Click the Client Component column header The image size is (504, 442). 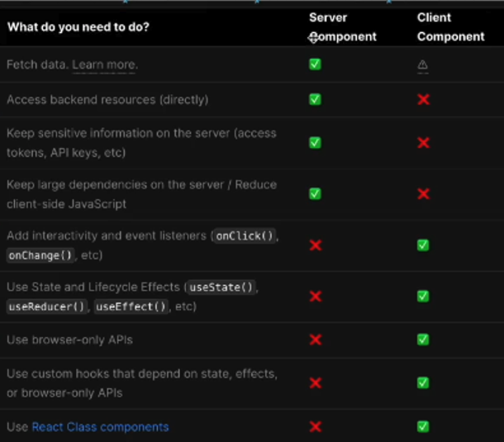tap(450, 27)
